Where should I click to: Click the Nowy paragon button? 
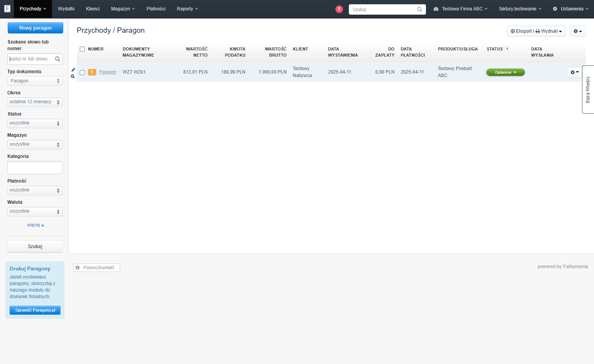click(x=35, y=28)
